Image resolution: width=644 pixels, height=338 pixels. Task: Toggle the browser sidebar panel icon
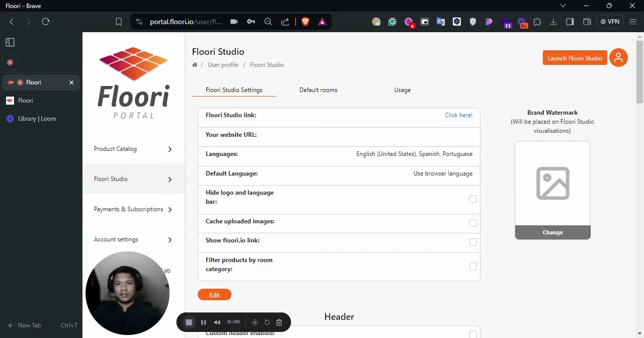coord(570,22)
